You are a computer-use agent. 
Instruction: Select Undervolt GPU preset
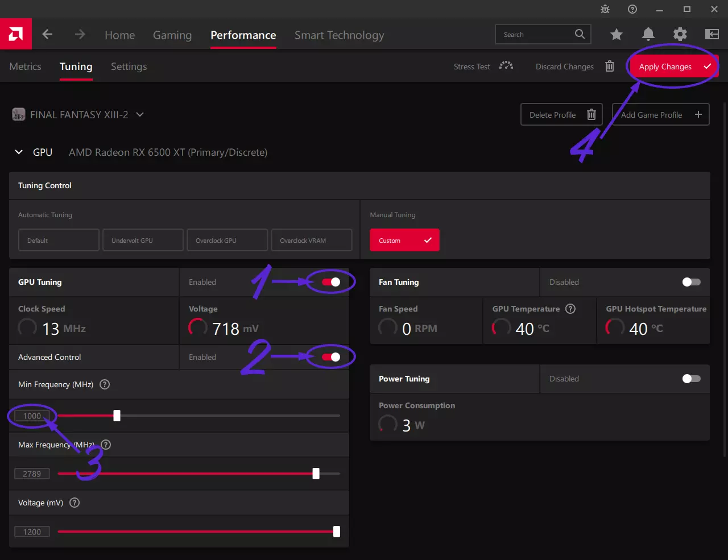(x=143, y=240)
